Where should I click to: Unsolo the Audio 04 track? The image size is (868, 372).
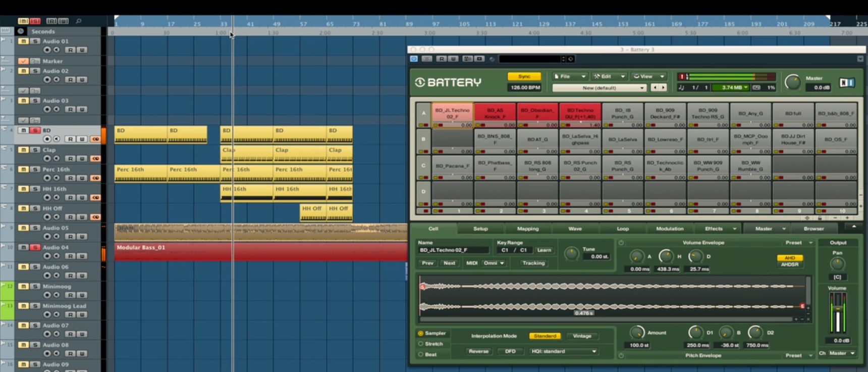click(35, 247)
